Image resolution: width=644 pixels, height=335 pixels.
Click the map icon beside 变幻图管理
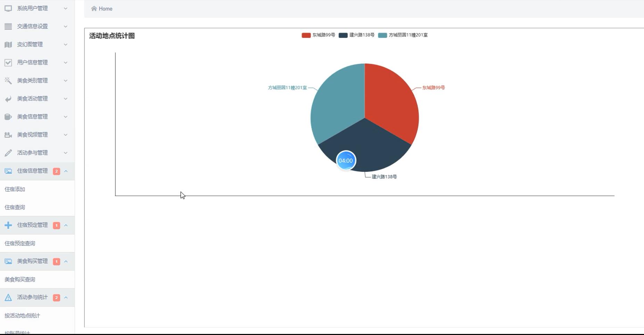point(8,44)
